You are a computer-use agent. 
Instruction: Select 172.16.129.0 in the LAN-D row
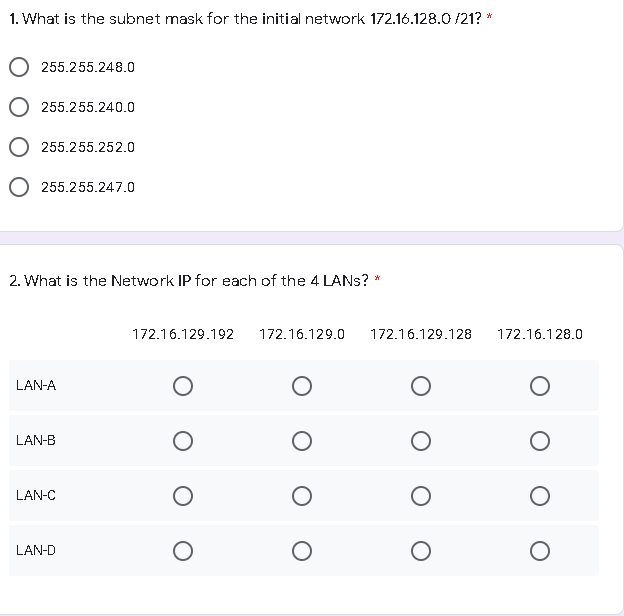click(x=301, y=550)
